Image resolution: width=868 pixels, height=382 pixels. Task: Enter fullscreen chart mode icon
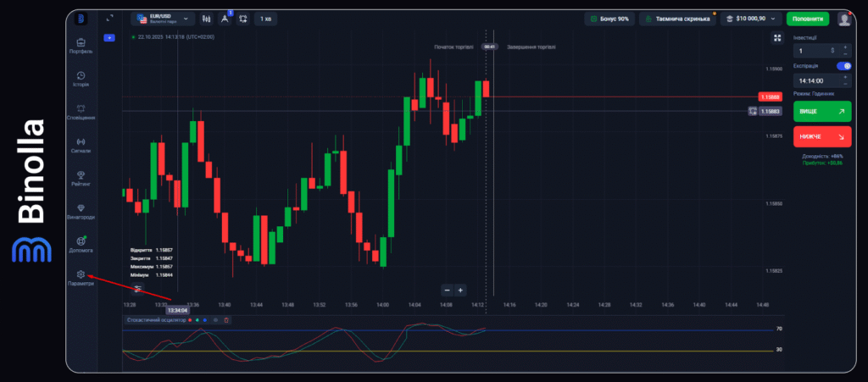click(777, 38)
